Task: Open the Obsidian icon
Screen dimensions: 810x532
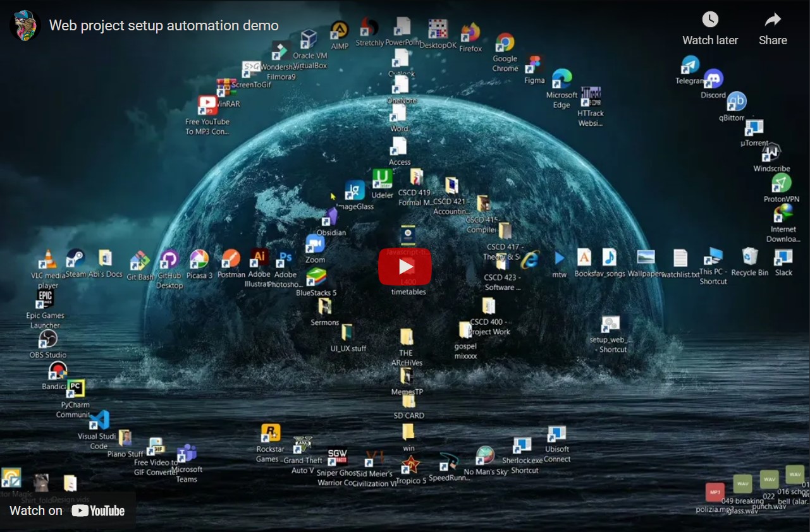Action: pos(331,217)
